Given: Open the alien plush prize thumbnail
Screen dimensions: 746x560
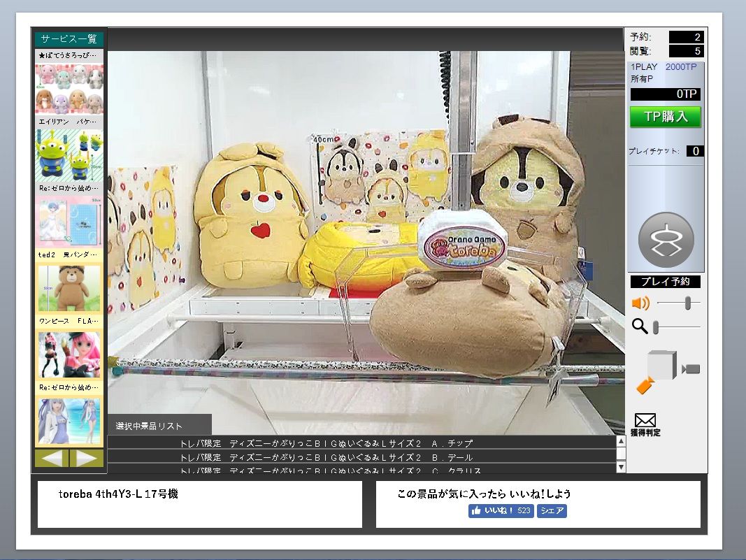Looking at the screenshot, I should click(x=69, y=155).
